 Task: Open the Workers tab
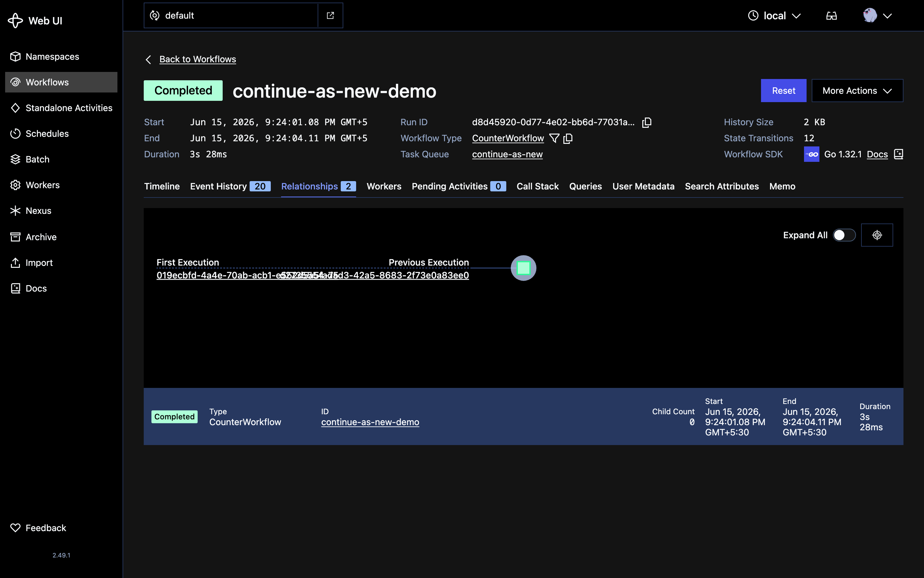click(384, 186)
